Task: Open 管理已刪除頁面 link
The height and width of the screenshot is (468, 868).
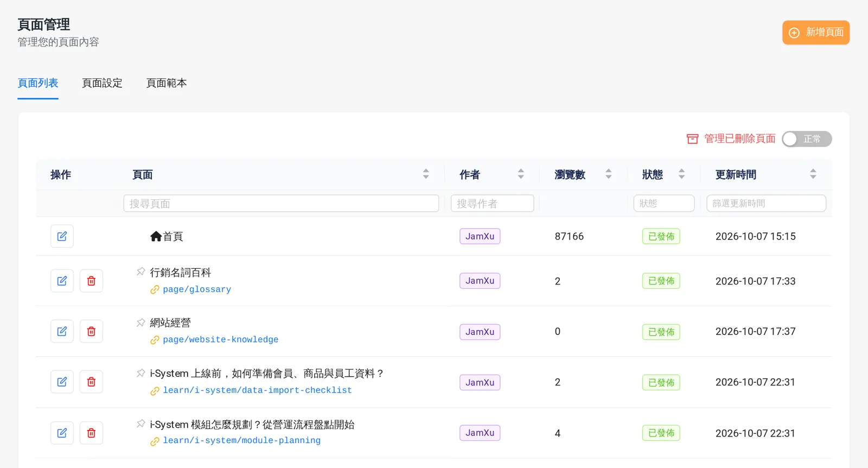Action: [x=731, y=139]
